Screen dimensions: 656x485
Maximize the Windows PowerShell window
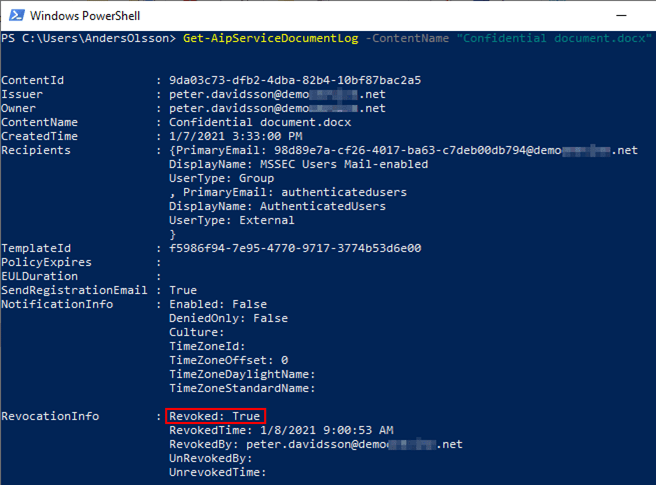(x=590, y=15)
